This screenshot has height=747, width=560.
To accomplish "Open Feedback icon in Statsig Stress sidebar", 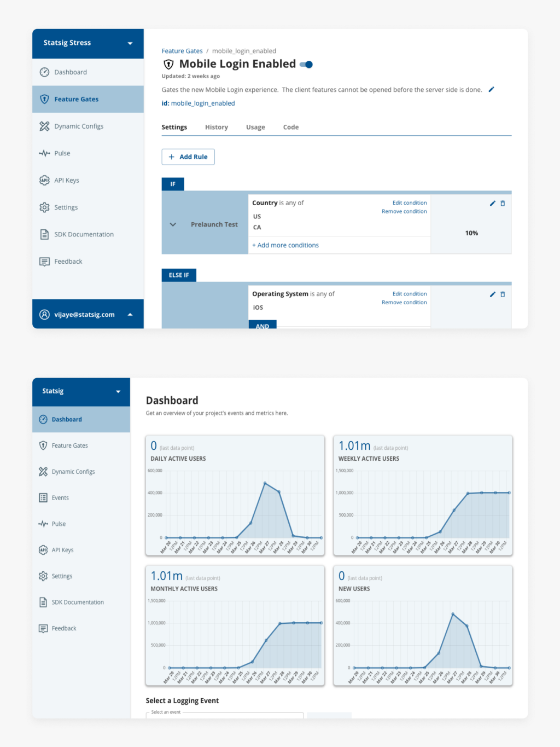I will tap(44, 262).
